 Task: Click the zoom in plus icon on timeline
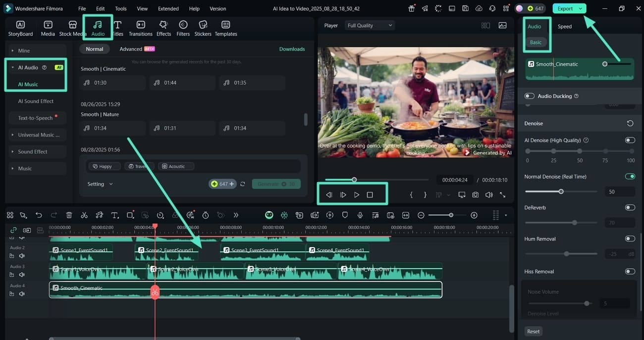pos(474,215)
